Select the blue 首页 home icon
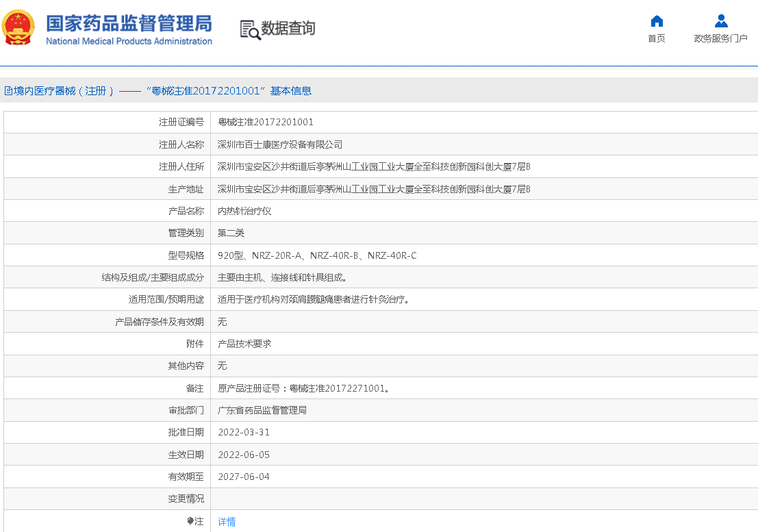758x532 pixels. [x=655, y=21]
